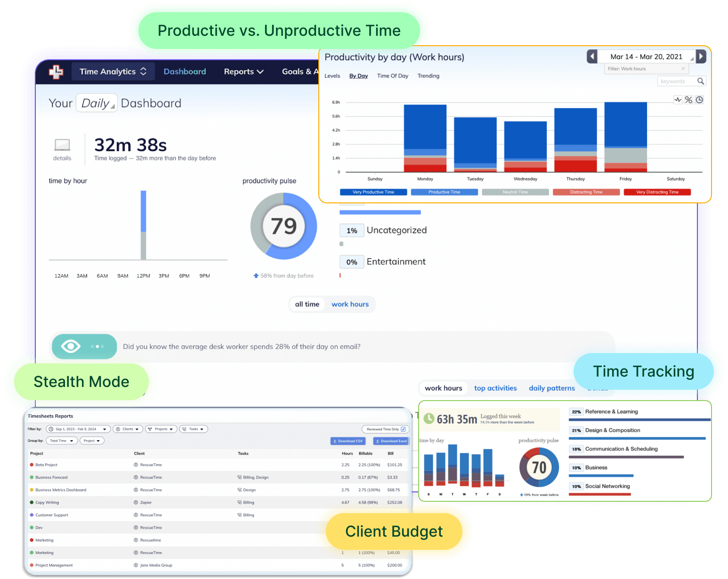Change the Daily dashboard period selector
The image size is (728, 579).
97,103
